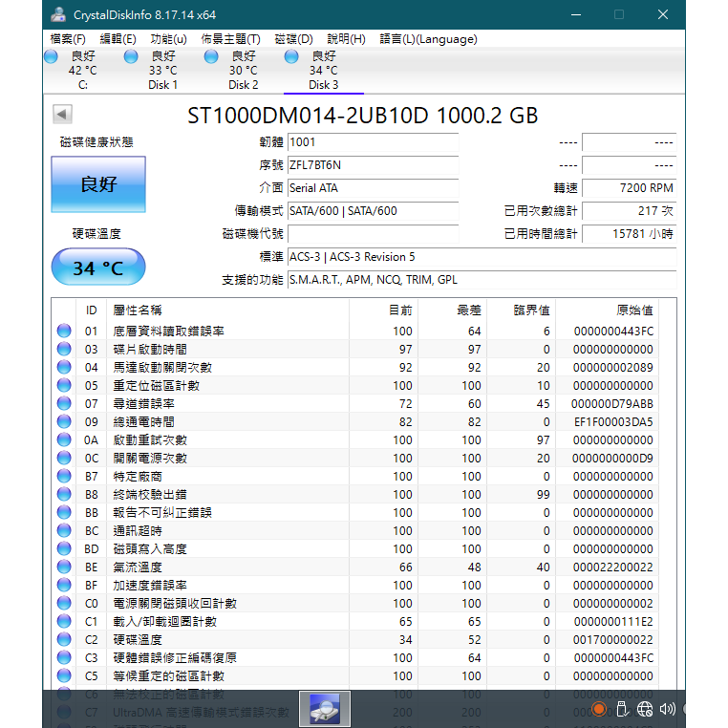The height and width of the screenshot is (728, 728).
Task: Click status orb for attribute C0 電源關閉磁頭收回計數
Action: tap(64, 603)
